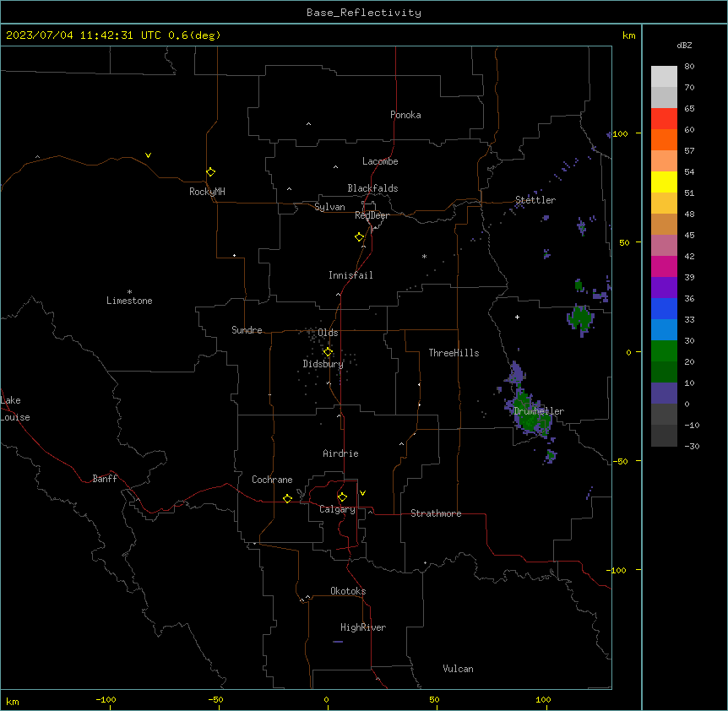Select the Innisfail label
Screen dimensions: 728x711
tap(350, 275)
